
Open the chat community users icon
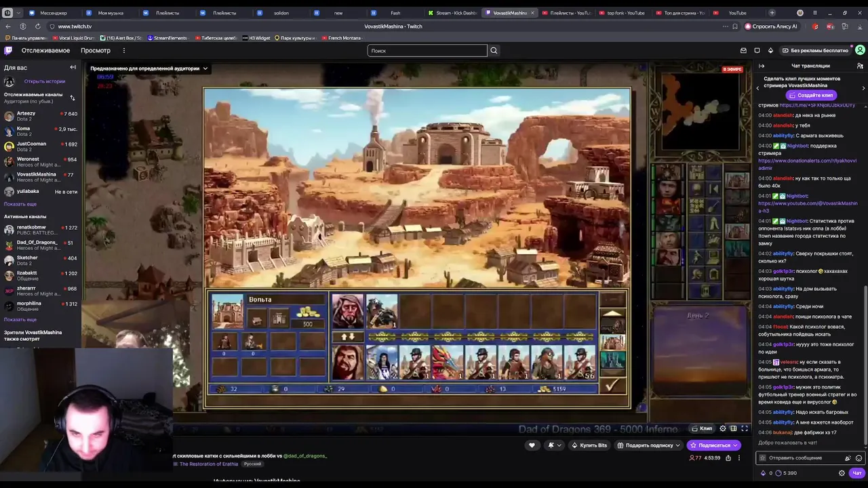[860, 66]
